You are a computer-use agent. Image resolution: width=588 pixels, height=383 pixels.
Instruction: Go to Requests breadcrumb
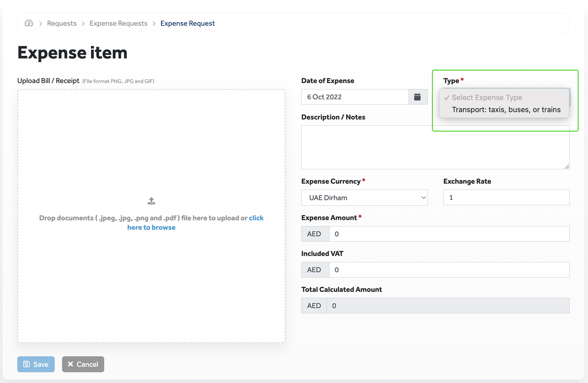pyautogui.click(x=62, y=23)
